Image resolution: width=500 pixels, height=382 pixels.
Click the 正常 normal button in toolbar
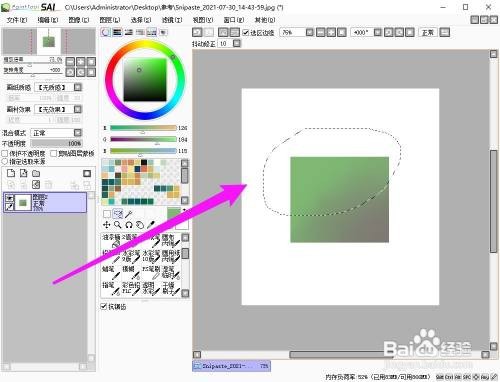(x=428, y=32)
